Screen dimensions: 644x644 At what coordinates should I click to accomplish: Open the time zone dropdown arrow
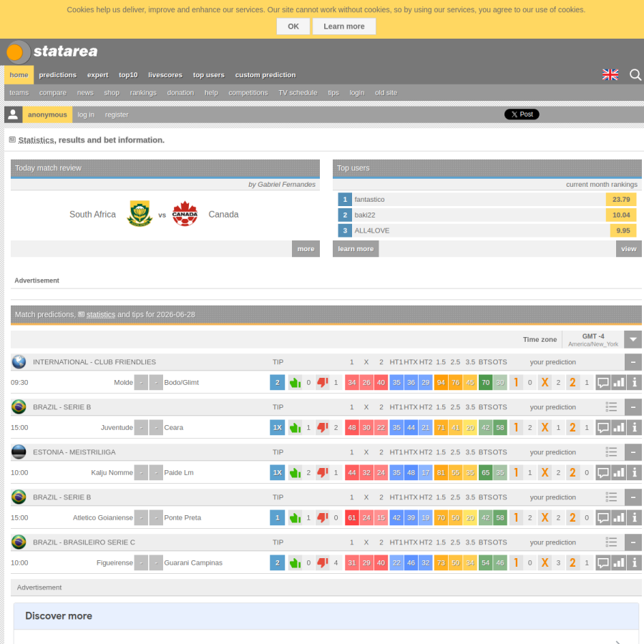[x=633, y=340]
